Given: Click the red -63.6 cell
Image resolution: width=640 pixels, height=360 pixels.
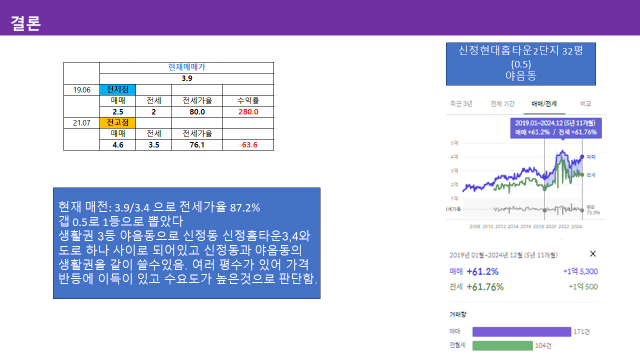Looking at the screenshot, I should pyautogui.click(x=248, y=145).
